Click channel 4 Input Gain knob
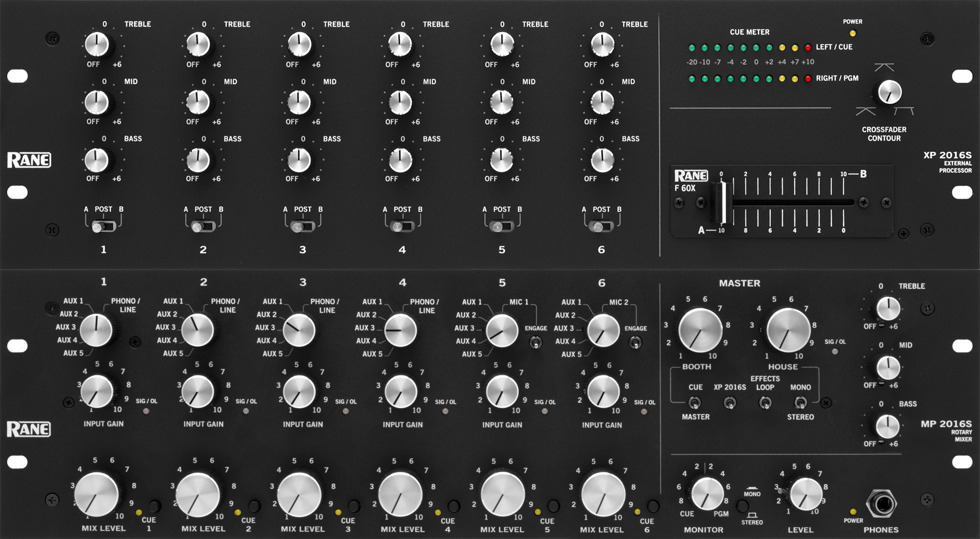980x539 pixels. [401, 392]
